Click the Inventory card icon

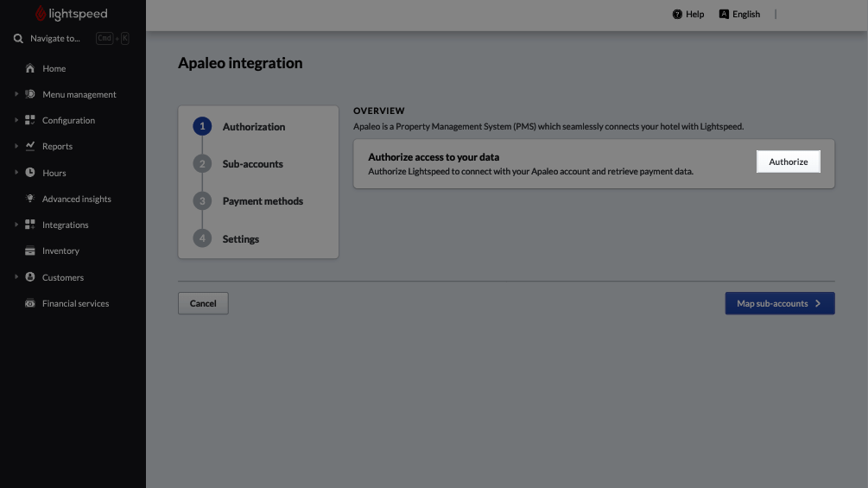point(30,250)
